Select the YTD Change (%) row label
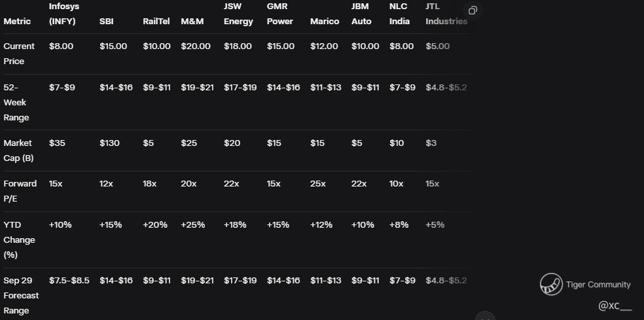The width and height of the screenshot is (644, 320). (19, 240)
